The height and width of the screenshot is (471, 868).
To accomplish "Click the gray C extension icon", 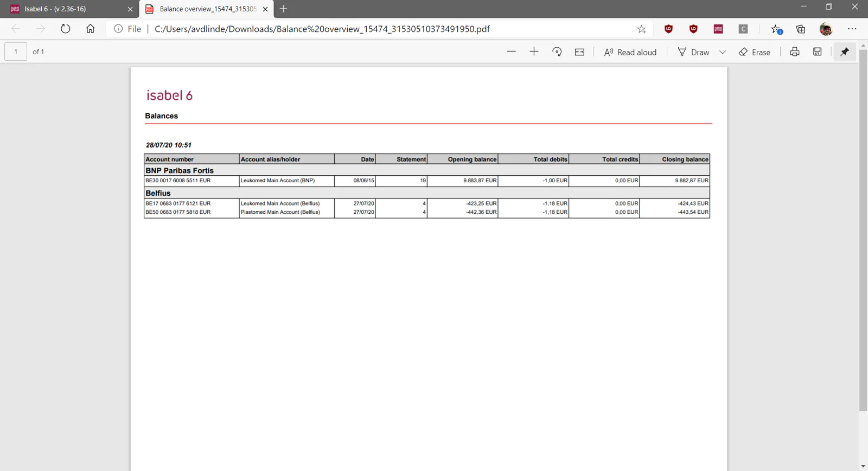I will tap(743, 29).
